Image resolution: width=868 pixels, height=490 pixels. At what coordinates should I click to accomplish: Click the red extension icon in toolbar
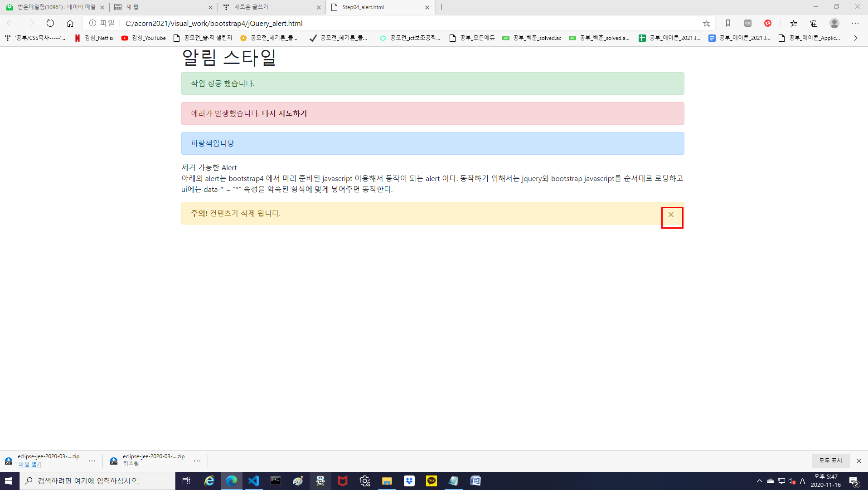click(768, 23)
